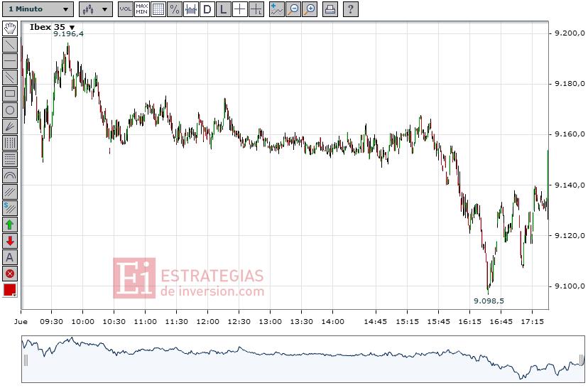
Task: Click the D toolbar button
Action: click(207, 9)
